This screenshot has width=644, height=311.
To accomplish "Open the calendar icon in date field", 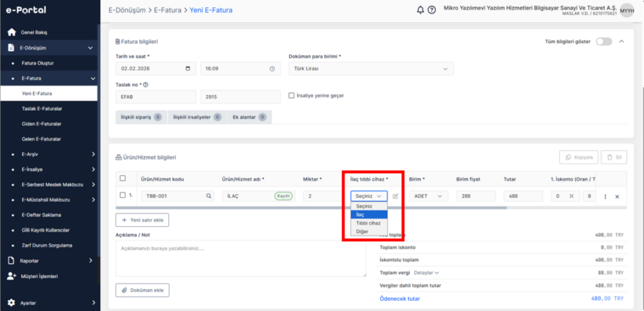I will click(x=188, y=69).
